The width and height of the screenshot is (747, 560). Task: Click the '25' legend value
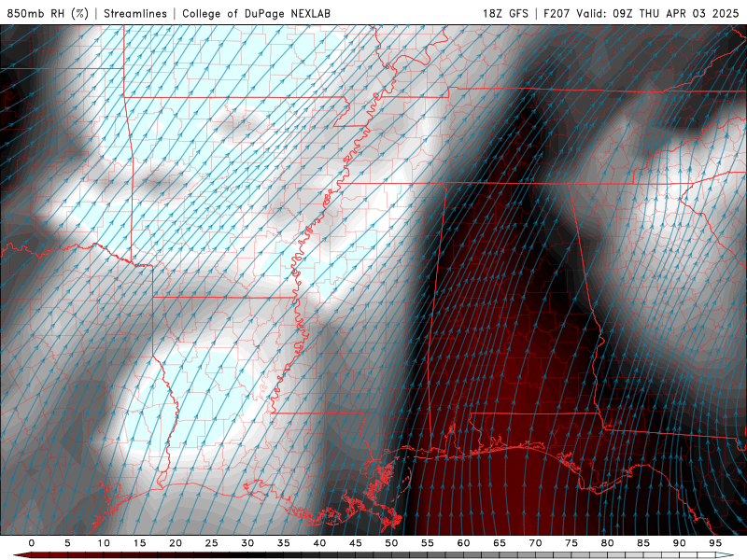(x=212, y=543)
